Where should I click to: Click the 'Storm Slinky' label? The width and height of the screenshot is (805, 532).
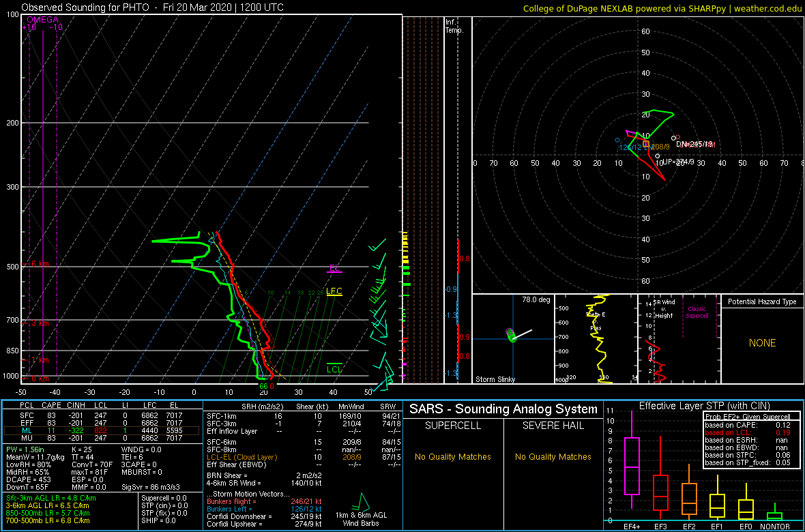tap(495, 379)
